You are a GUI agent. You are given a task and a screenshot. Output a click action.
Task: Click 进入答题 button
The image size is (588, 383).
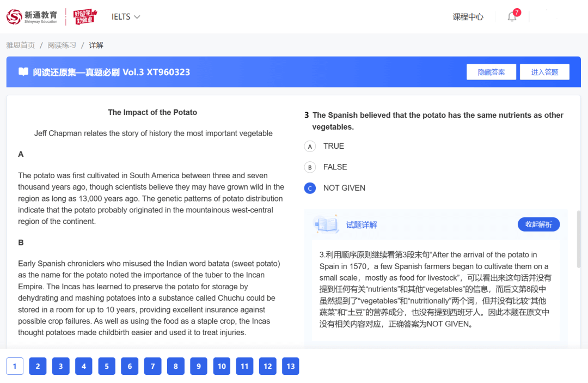[544, 72]
